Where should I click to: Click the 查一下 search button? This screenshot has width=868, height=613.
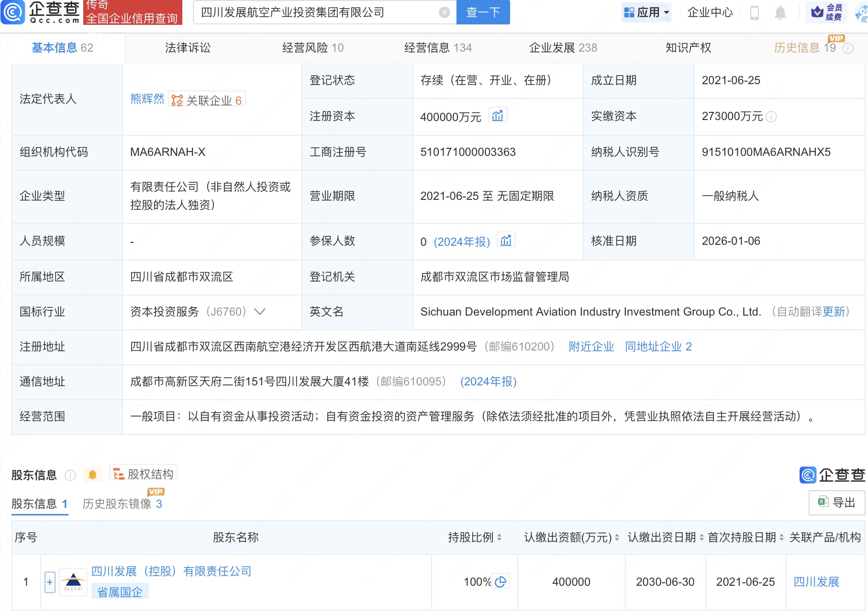point(483,12)
